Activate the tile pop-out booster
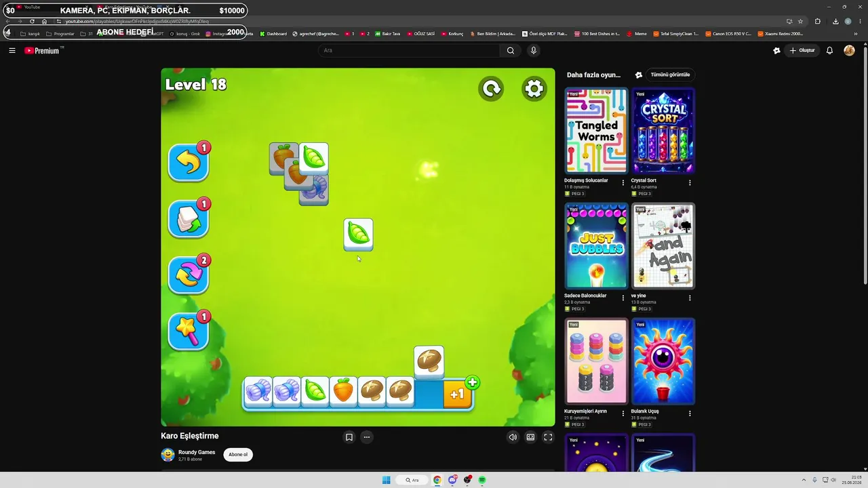The width and height of the screenshot is (868, 488). pyautogui.click(x=188, y=219)
